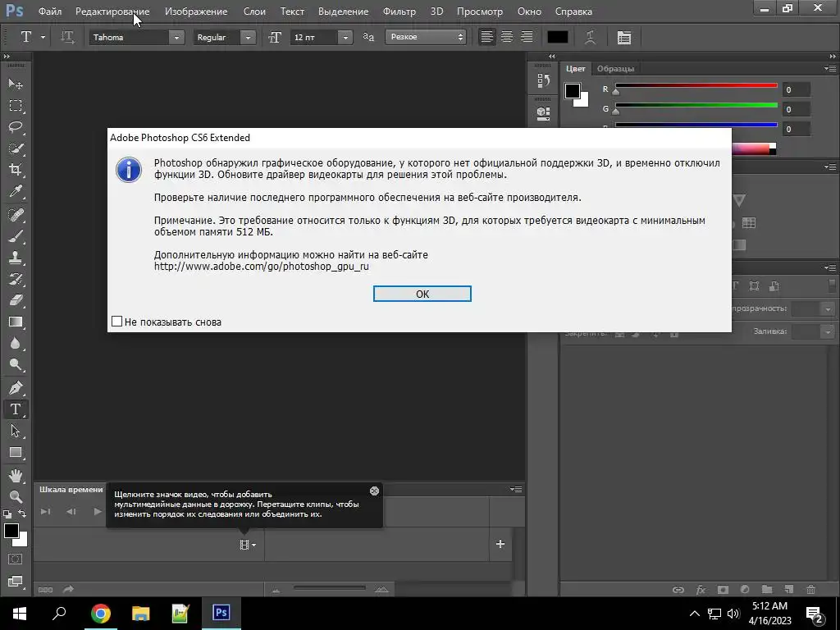Open the Windows Start menu
The height and width of the screenshot is (630, 840).
[20, 613]
